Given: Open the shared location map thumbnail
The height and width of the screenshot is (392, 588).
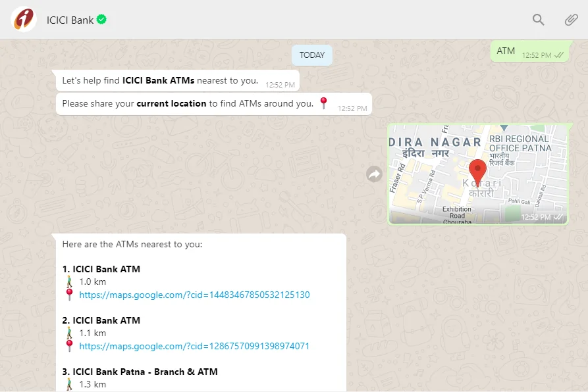Looking at the screenshot, I should [478, 174].
